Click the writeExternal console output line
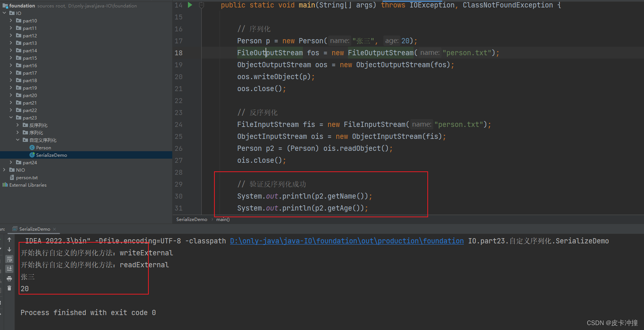644x330 pixels. tap(97, 253)
